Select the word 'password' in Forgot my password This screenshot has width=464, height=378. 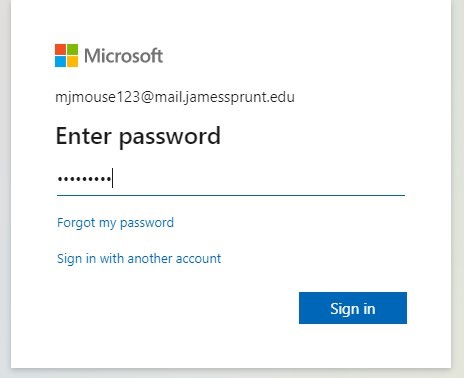[x=147, y=223]
